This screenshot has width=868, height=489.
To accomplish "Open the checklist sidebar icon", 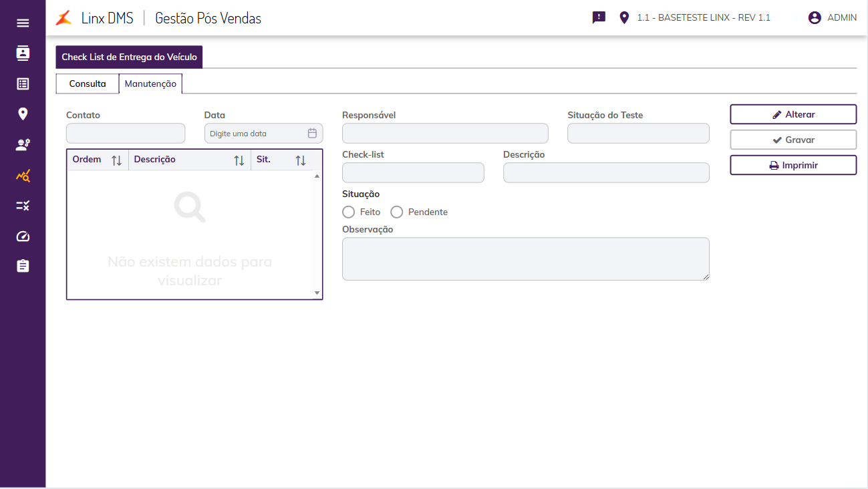I will point(23,206).
